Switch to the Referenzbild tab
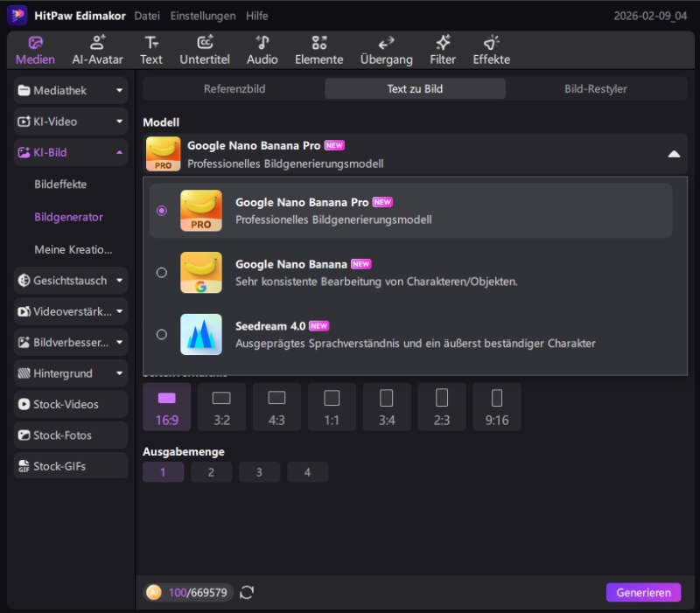This screenshot has width=700, height=613. tap(234, 89)
